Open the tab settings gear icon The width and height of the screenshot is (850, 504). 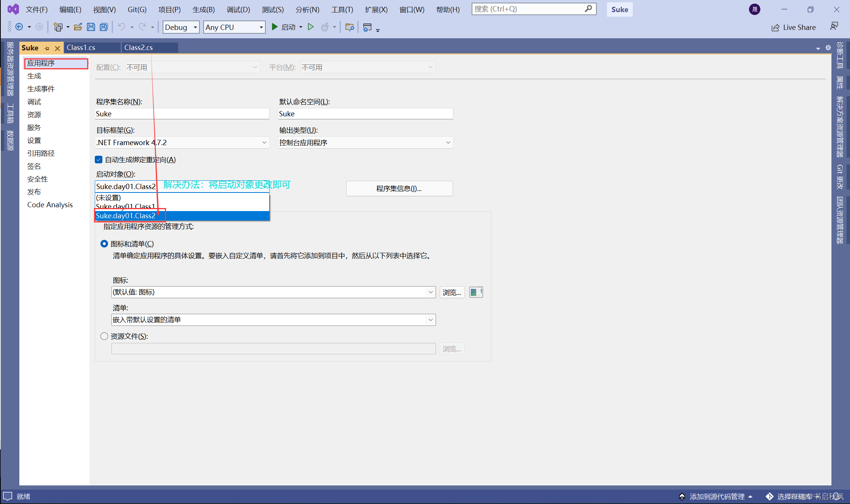pyautogui.click(x=828, y=48)
